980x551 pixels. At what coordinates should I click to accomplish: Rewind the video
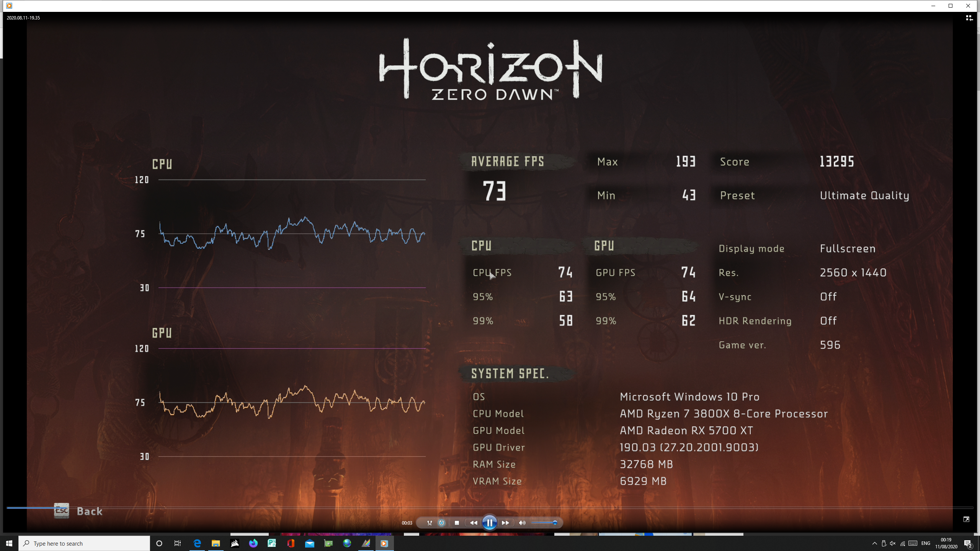click(474, 522)
